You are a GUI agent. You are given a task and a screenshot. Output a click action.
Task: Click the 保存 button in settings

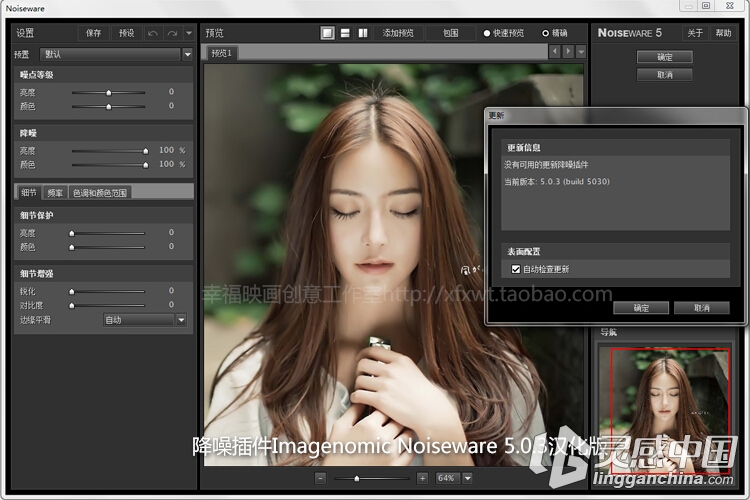(94, 33)
